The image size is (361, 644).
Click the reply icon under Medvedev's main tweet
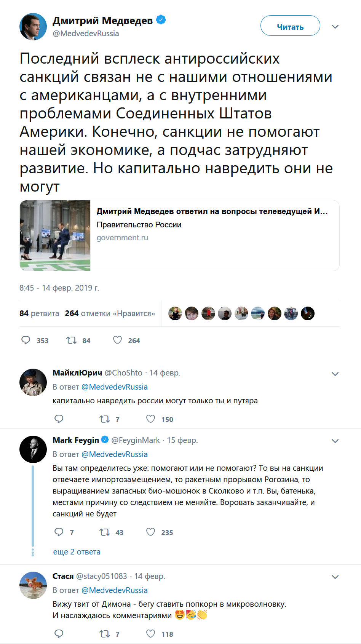26,340
